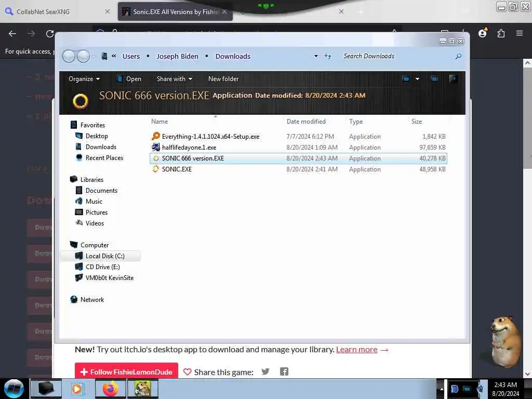The width and height of the screenshot is (532, 399).
Task: Open the Firefox hamburger application menu
Action: (x=520, y=33)
